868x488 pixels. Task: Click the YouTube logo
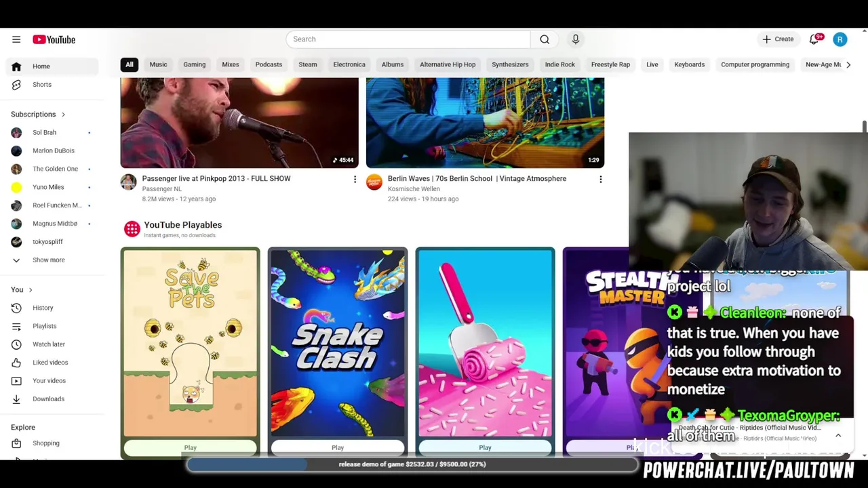[x=54, y=39]
